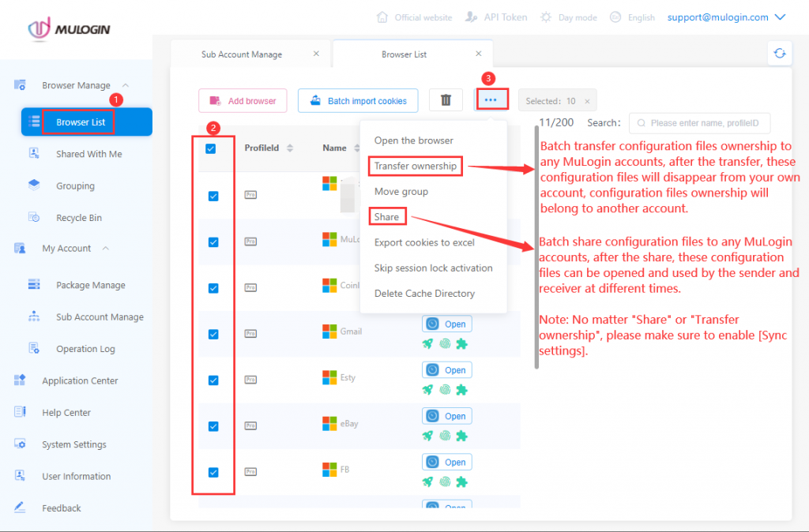Clear the Selected: 10 indicator
Screen dimensions: 809x532
(587, 102)
